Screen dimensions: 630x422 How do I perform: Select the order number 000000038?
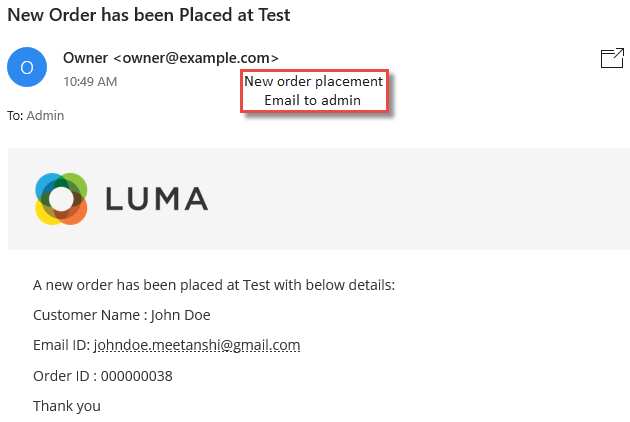[137, 376]
